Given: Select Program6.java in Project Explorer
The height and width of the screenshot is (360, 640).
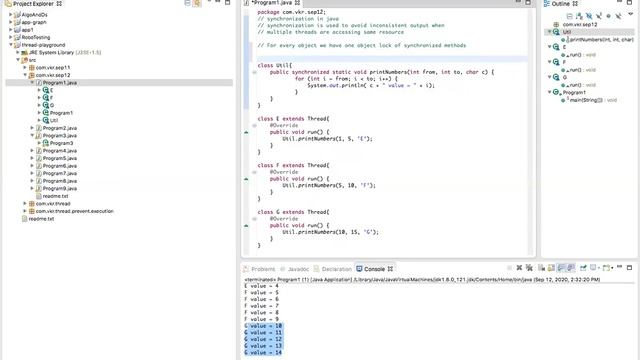Looking at the screenshot, I should click(x=60, y=166).
